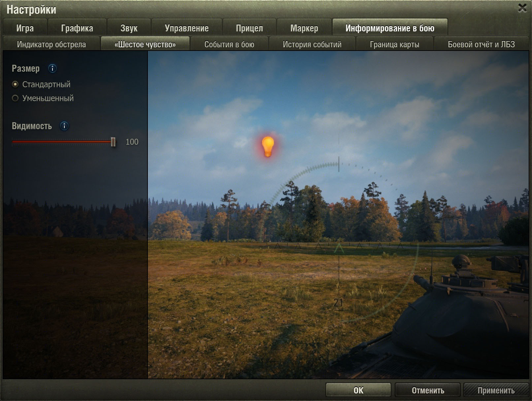Click the info icon next to Размер
Screen dimensions: 532x401
(x=52, y=68)
